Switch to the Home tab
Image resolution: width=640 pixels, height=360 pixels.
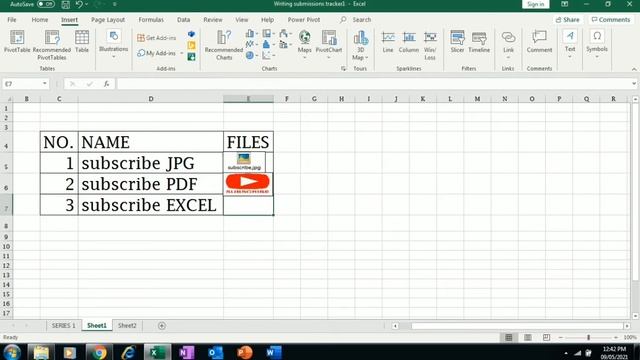pos(40,20)
